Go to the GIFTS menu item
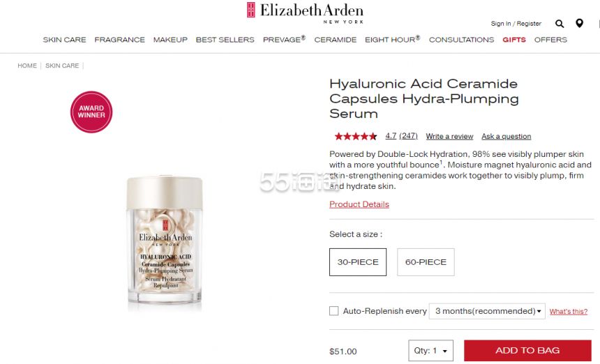Image resolution: width=600 pixels, height=364 pixels. [x=514, y=40]
